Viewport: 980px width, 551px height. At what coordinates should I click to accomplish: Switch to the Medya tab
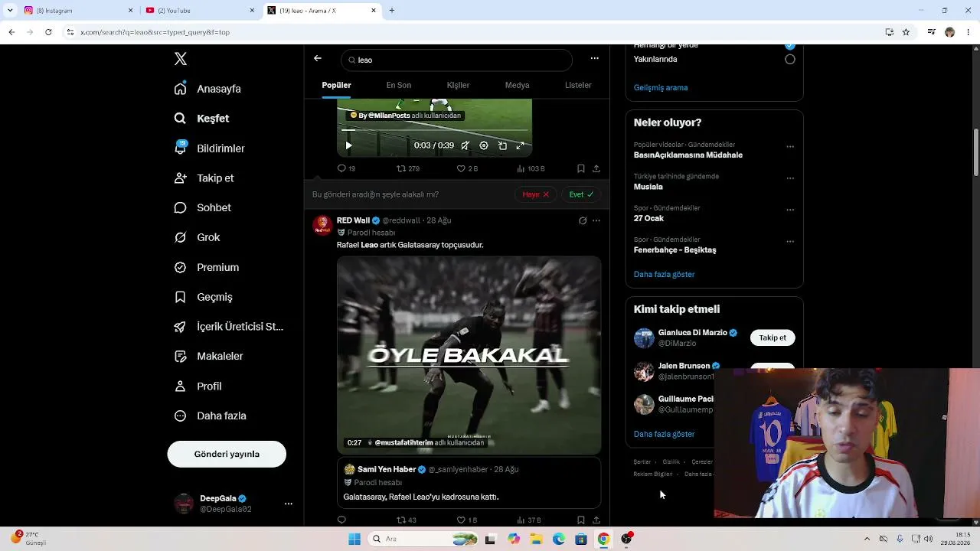point(517,85)
